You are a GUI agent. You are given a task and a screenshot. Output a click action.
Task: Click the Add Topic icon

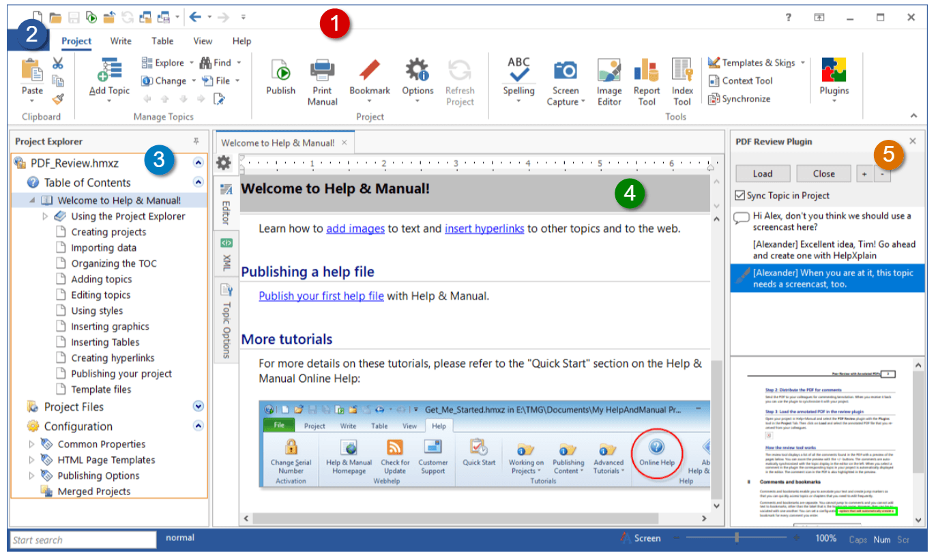[x=109, y=70]
